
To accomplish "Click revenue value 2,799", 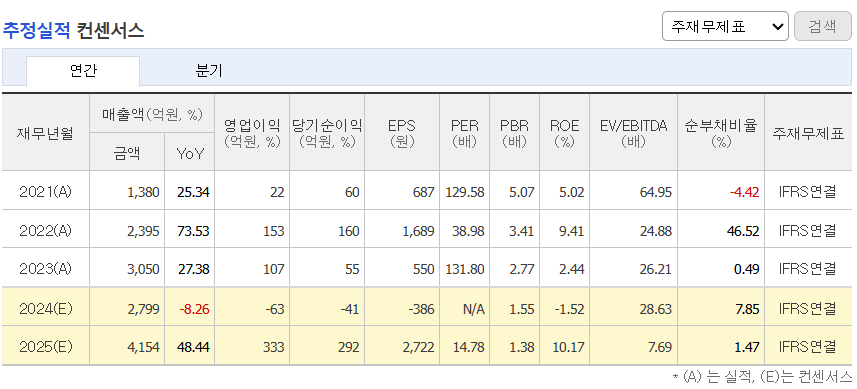I will (143, 309).
